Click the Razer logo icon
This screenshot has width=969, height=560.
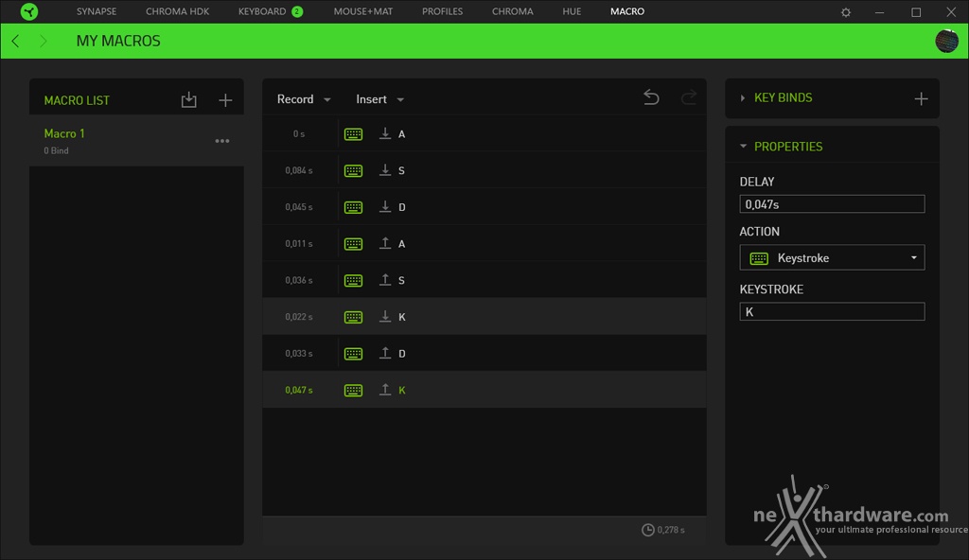(x=29, y=11)
